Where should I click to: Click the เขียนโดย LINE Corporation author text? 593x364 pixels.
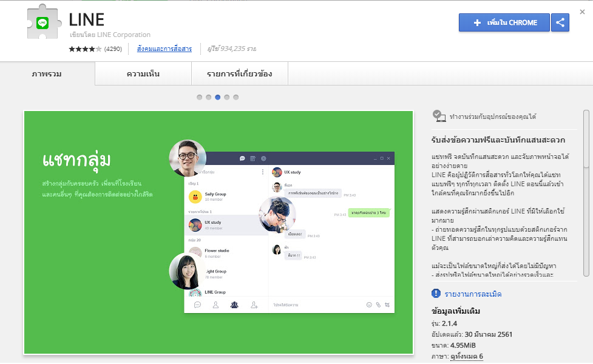pos(110,35)
